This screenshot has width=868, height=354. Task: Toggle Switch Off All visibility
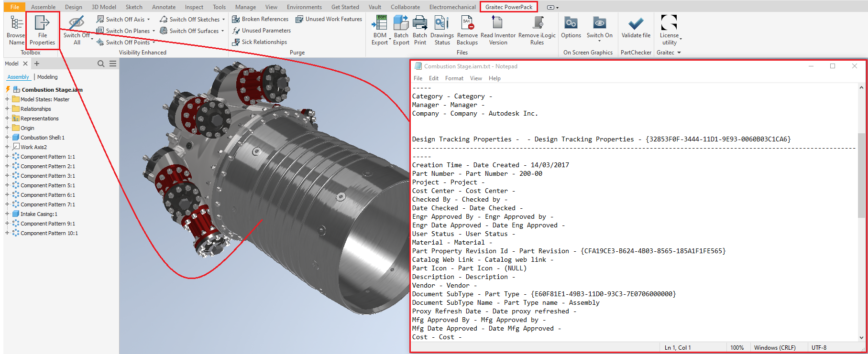pyautogui.click(x=77, y=24)
